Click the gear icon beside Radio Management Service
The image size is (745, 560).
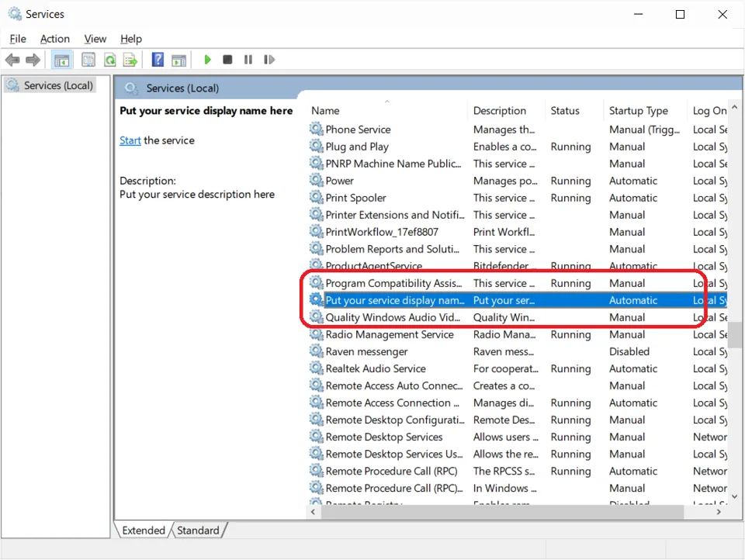(x=317, y=334)
